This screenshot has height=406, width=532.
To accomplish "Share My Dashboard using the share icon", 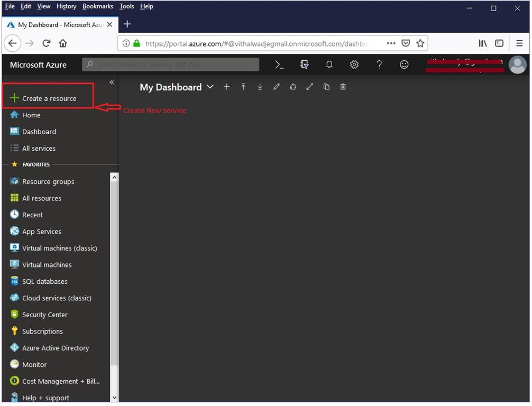I will 293,87.
